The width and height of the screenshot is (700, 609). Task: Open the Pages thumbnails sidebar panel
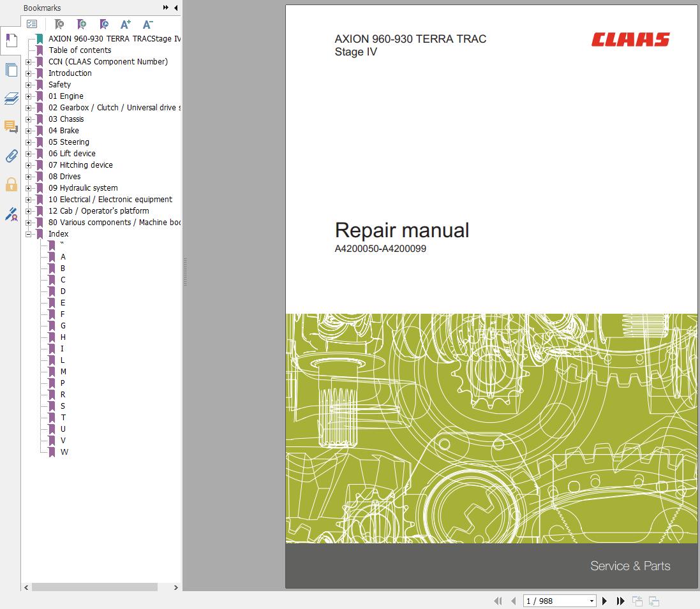click(11, 70)
